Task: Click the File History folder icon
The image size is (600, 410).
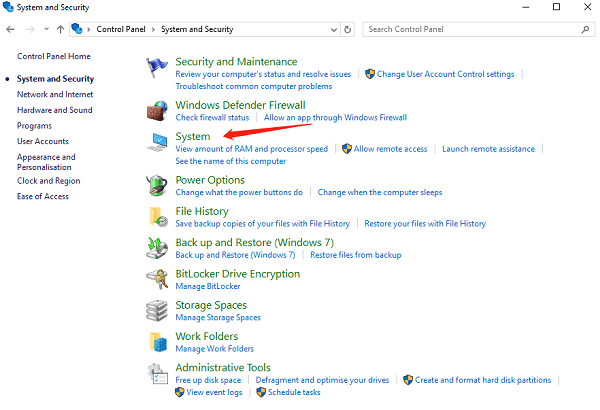Action: pyautogui.click(x=158, y=217)
